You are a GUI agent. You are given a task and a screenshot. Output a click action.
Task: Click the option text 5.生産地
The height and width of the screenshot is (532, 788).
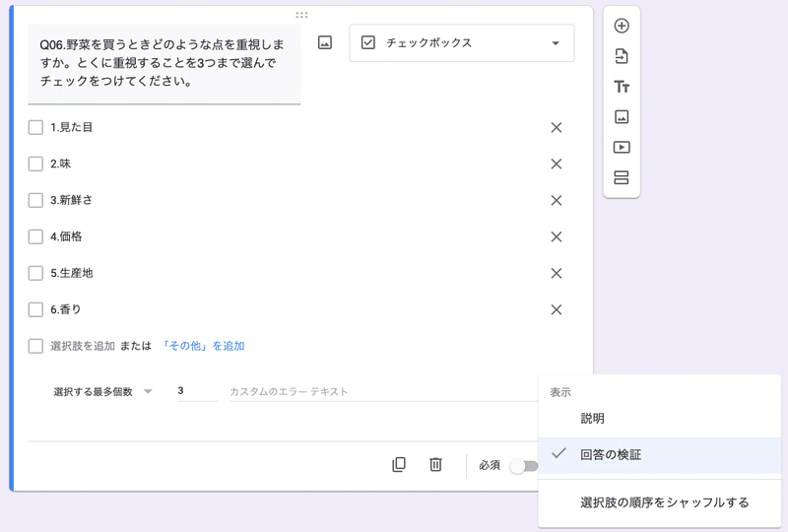tap(72, 273)
